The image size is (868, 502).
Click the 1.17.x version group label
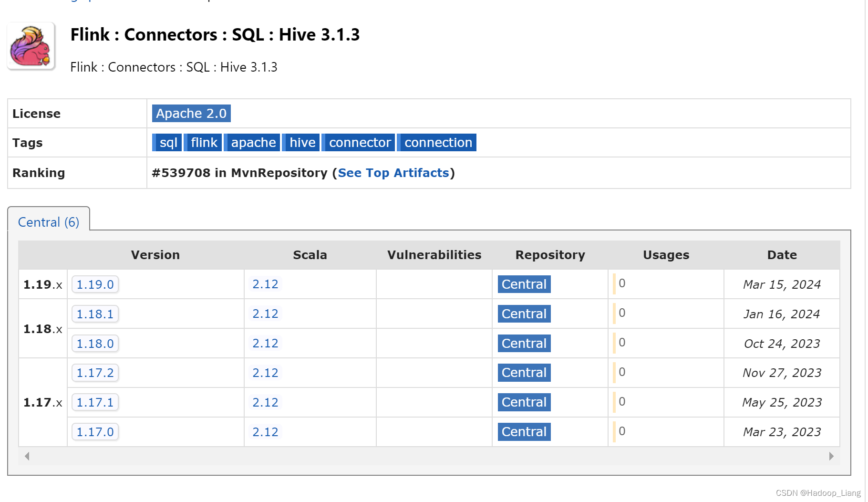(x=43, y=402)
